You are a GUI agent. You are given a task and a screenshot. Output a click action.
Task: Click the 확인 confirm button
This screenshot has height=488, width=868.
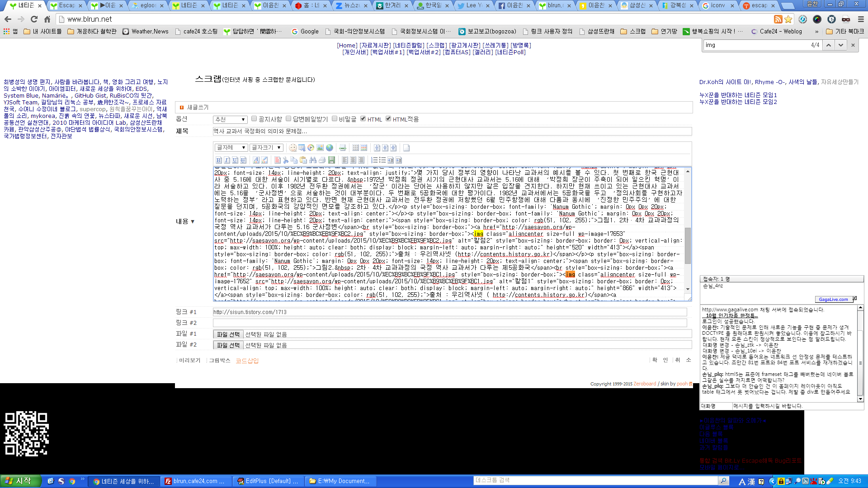pyautogui.click(x=660, y=360)
